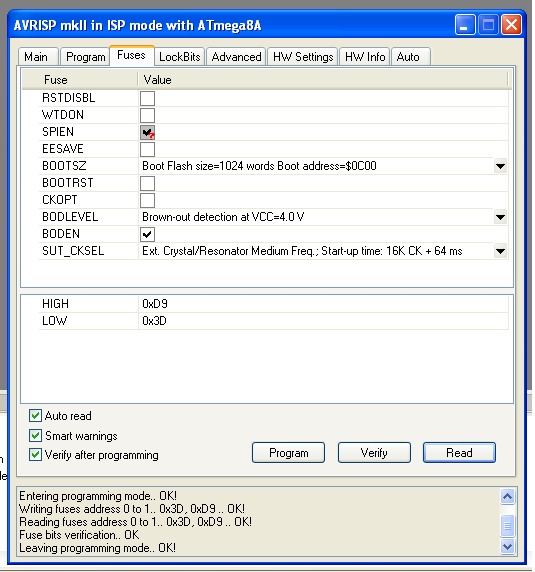Viewport: 535px width, 572px height.
Task: Click 'Reading fuses address 0 to 1' log line
Action: point(135,522)
